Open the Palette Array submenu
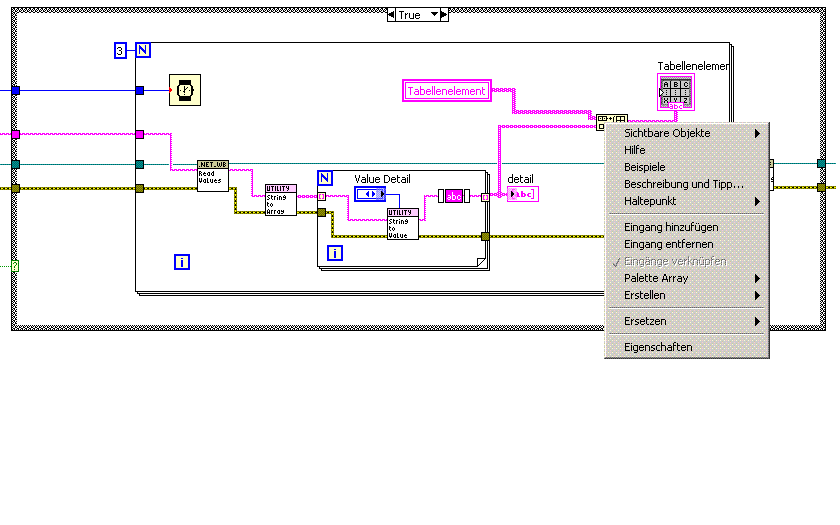This screenshot has width=840, height=525. (x=687, y=279)
